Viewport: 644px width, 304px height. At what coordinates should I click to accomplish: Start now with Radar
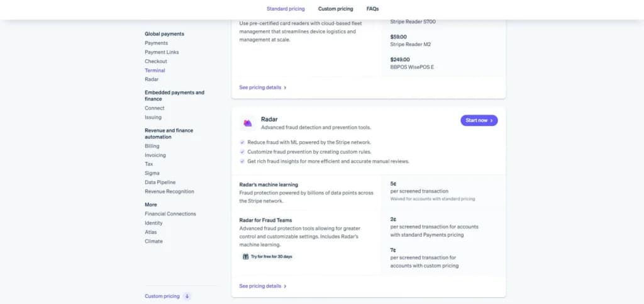coord(479,120)
